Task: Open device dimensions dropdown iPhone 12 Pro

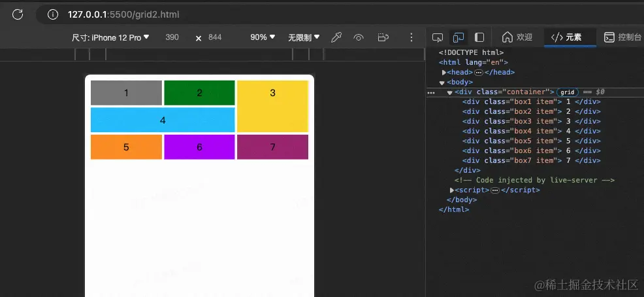Action: [110, 37]
